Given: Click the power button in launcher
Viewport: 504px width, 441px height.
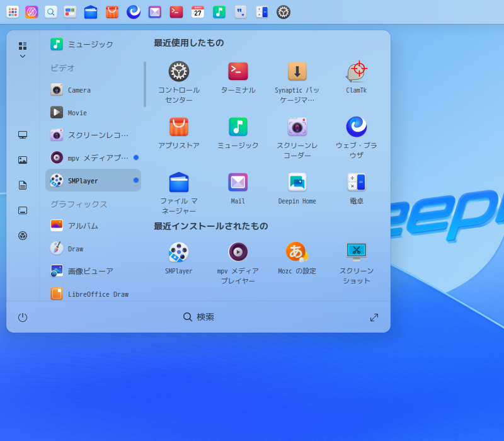Looking at the screenshot, I should coord(23,318).
